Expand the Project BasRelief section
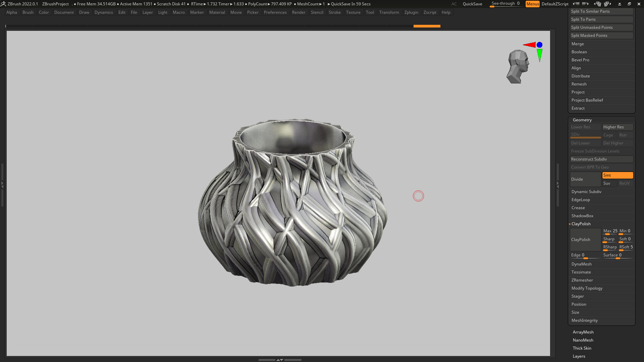Image resolution: width=644 pixels, height=362 pixels. pyautogui.click(x=587, y=100)
